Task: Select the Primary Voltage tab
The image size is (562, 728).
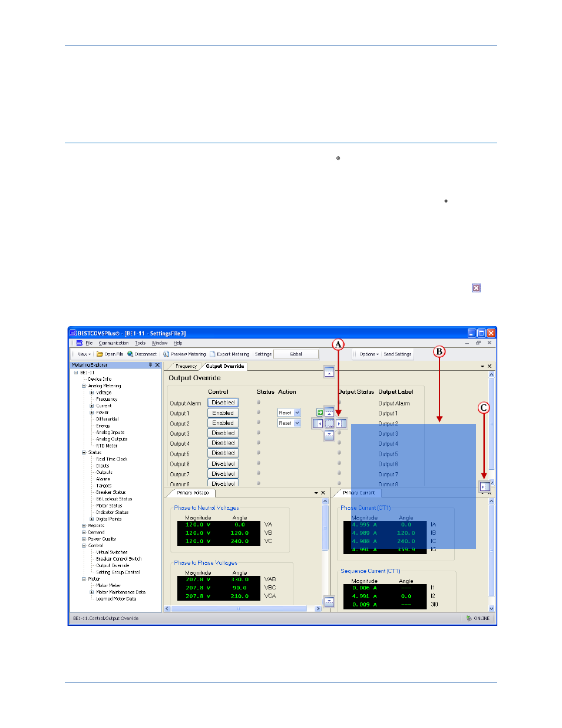Action: 193,493
